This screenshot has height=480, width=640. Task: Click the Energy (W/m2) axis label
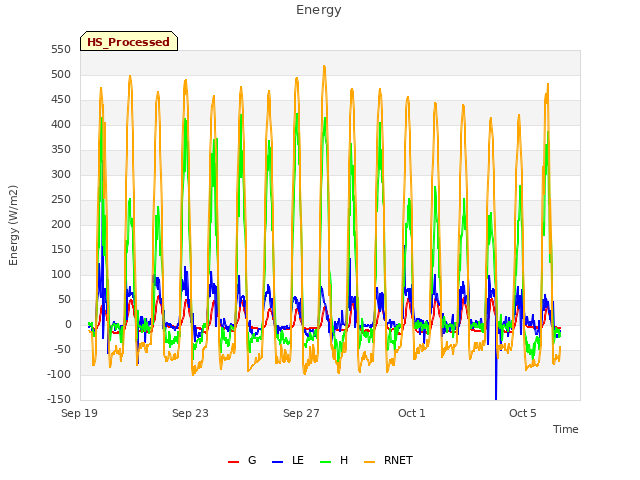(x=13, y=225)
